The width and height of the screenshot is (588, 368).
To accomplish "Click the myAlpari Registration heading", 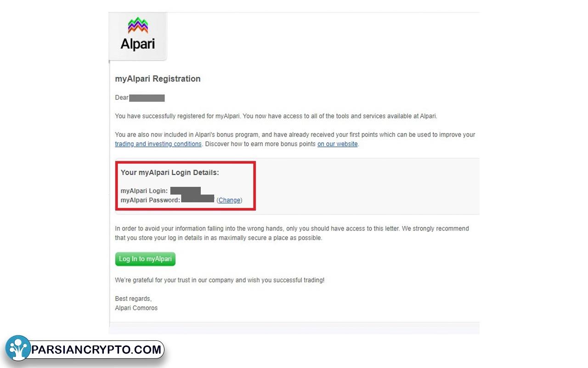I will (x=158, y=79).
